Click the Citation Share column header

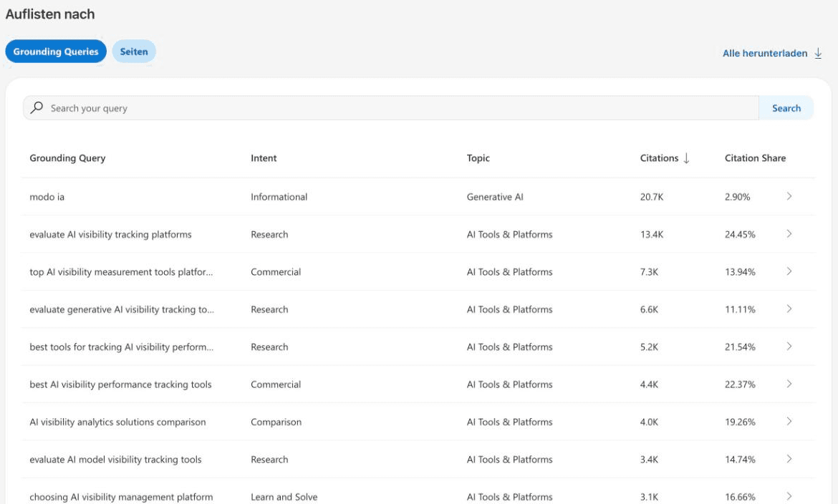click(x=755, y=158)
